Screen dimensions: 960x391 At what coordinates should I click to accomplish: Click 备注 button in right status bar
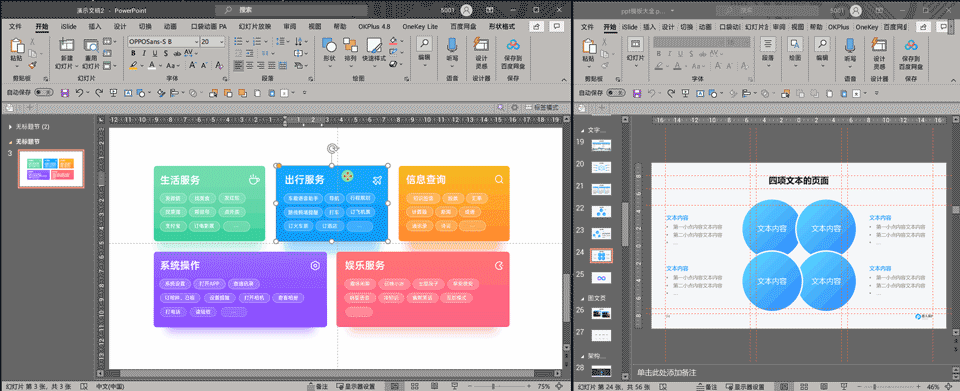708,386
